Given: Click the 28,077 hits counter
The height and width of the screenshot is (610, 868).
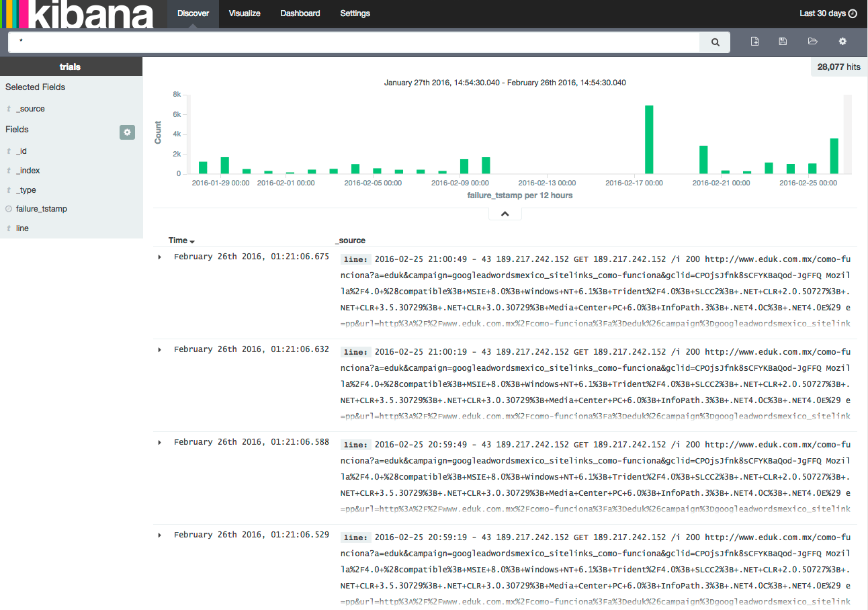Looking at the screenshot, I should [x=839, y=67].
